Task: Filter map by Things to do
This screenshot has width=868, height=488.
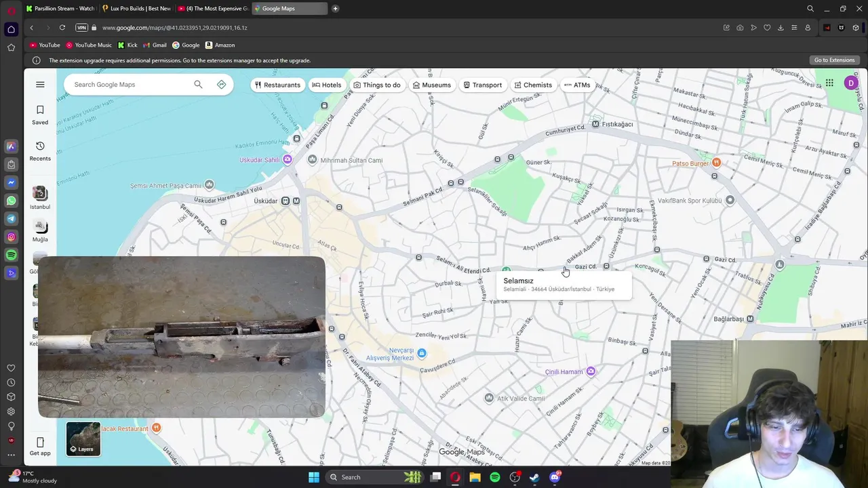Action: point(377,85)
